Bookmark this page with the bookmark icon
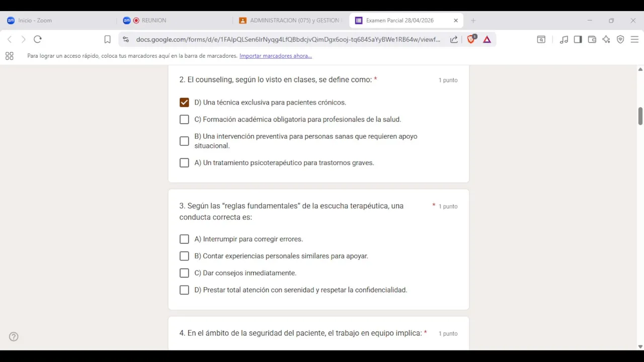 [x=107, y=39]
